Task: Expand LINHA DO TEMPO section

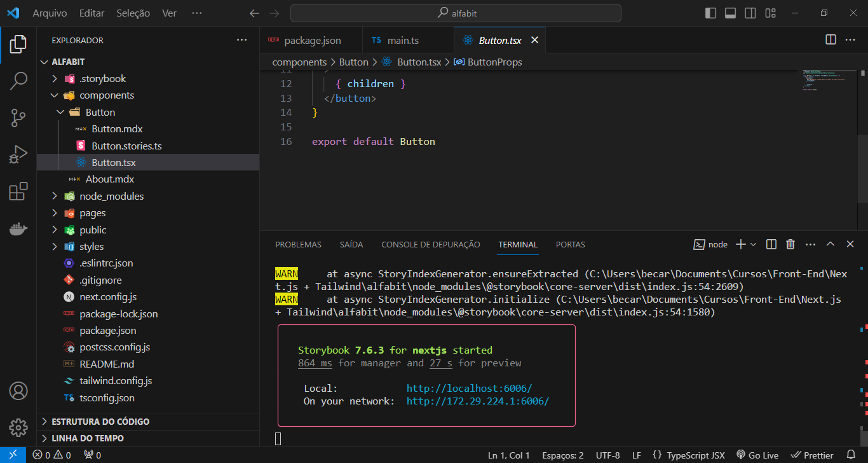Action: pos(148,438)
